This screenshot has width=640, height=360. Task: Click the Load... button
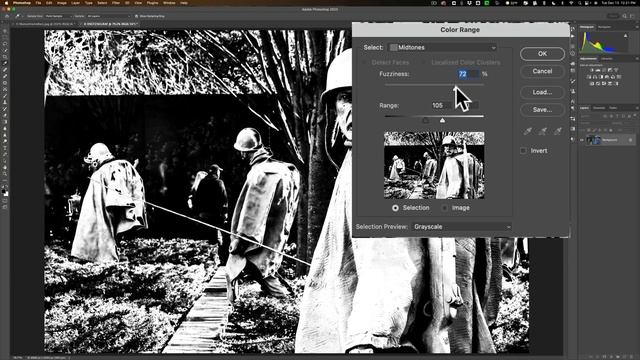(x=542, y=92)
